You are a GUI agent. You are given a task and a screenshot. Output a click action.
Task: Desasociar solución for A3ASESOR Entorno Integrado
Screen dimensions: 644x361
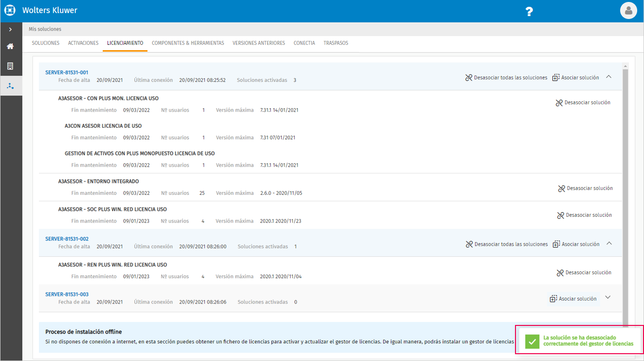585,188
